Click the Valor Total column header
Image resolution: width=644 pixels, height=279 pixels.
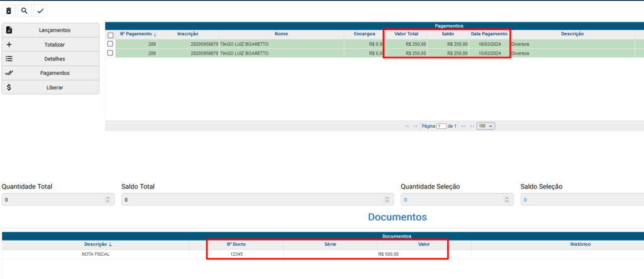point(406,34)
